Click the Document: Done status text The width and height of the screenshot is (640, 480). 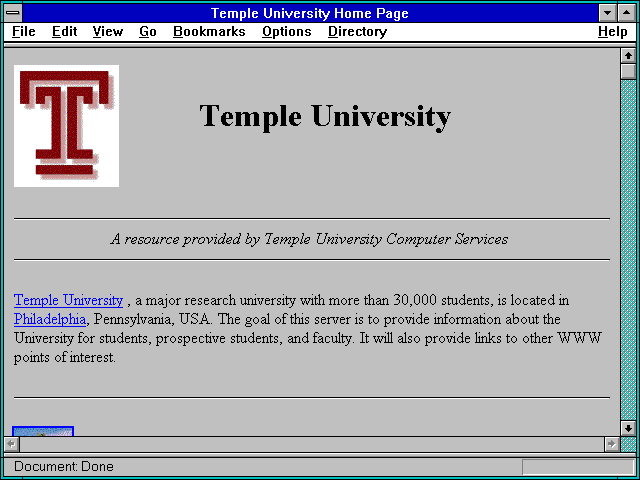point(64,467)
